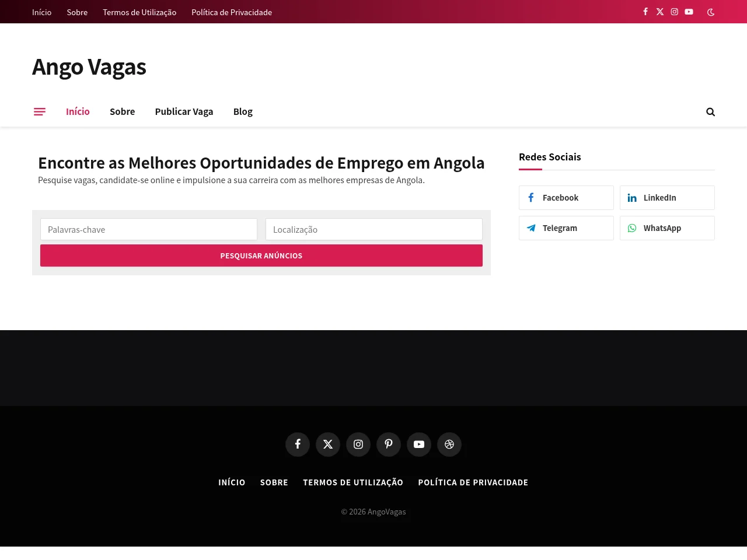Open WhatsApp button in Redes Sociais
This screenshot has height=560, width=747.
click(667, 228)
